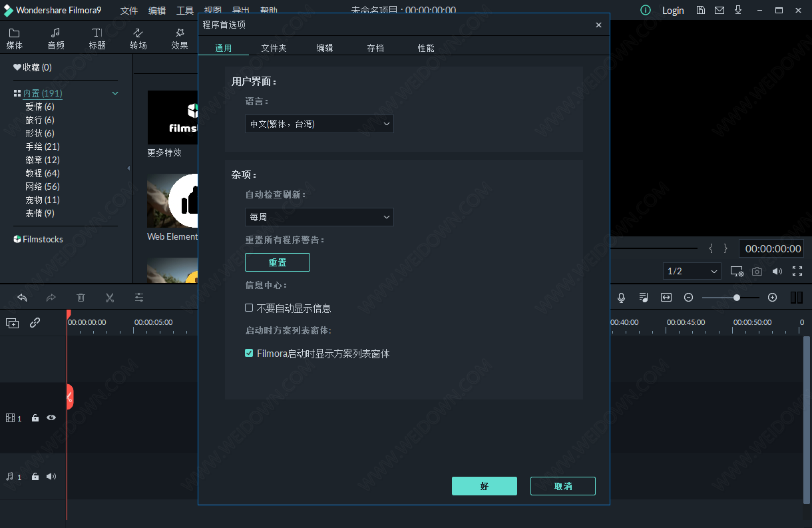The image size is (812, 528).
Task: Switch to the 编辑 preferences tab
Action: 325,48
